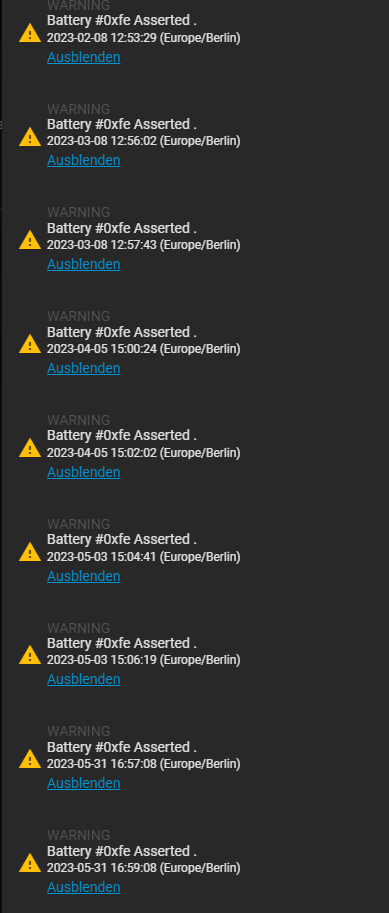The height and width of the screenshot is (913, 389).
Task: Select the Battery #0xfe Asserted text dated 2023-05-31 16:59:08
Action: tap(122, 851)
